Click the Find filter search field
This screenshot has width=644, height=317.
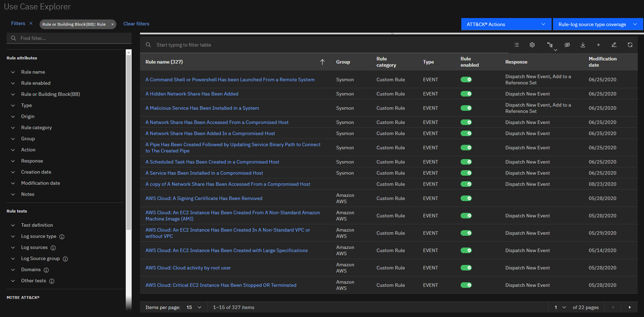(x=69, y=38)
